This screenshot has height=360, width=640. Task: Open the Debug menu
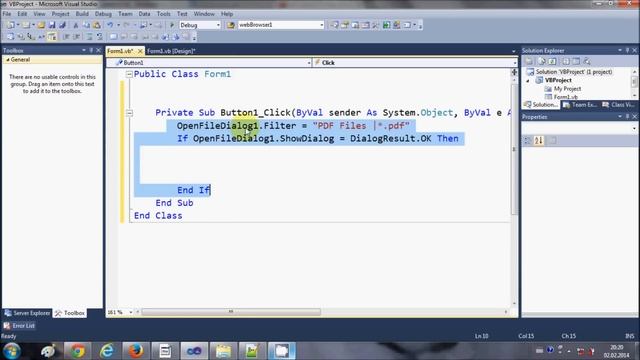point(103,14)
